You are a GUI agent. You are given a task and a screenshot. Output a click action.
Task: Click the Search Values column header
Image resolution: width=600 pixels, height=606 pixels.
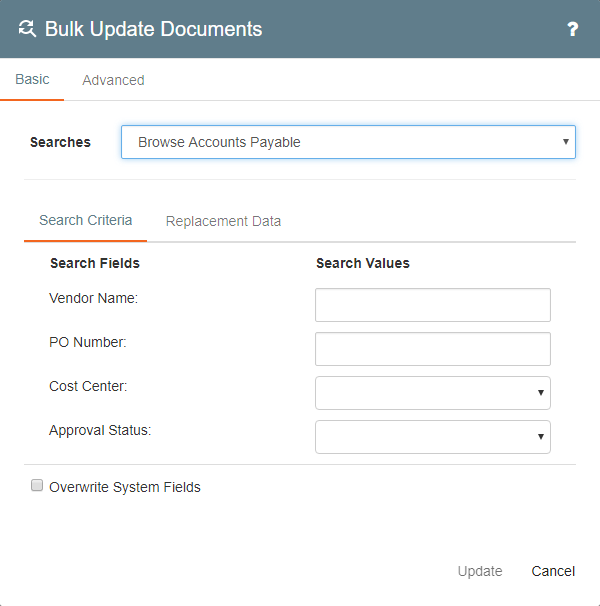362,263
